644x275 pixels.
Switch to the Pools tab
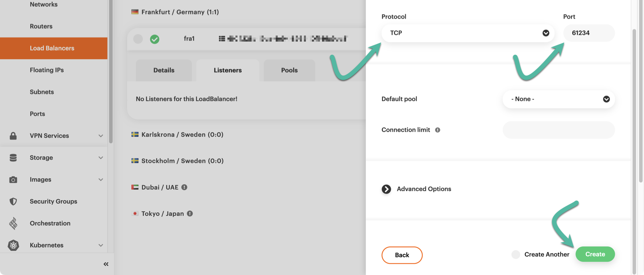click(289, 70)
